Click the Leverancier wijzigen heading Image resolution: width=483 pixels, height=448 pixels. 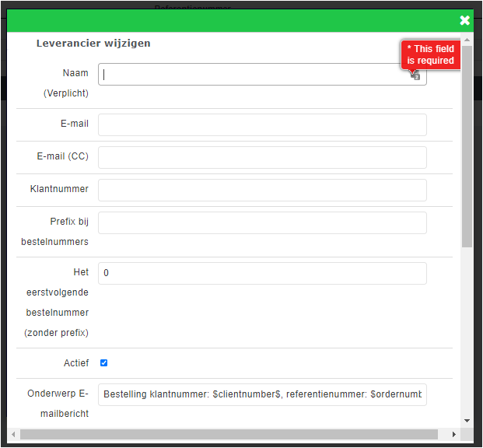93,44
